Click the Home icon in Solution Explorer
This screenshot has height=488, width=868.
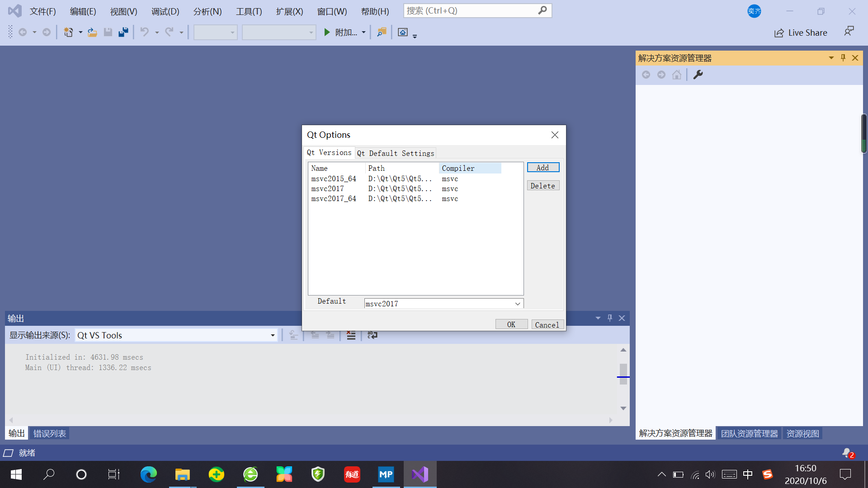coord(676,75)
